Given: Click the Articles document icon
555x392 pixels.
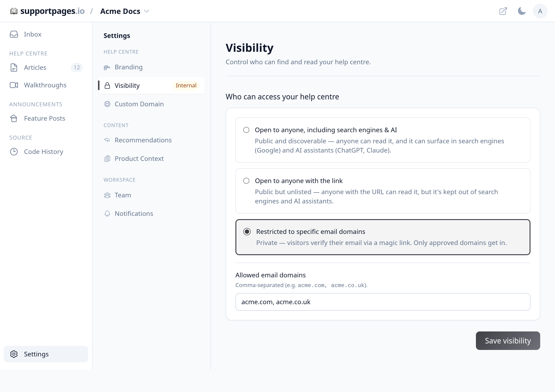Looking at the screenshot, I should (x=14, y=68).
